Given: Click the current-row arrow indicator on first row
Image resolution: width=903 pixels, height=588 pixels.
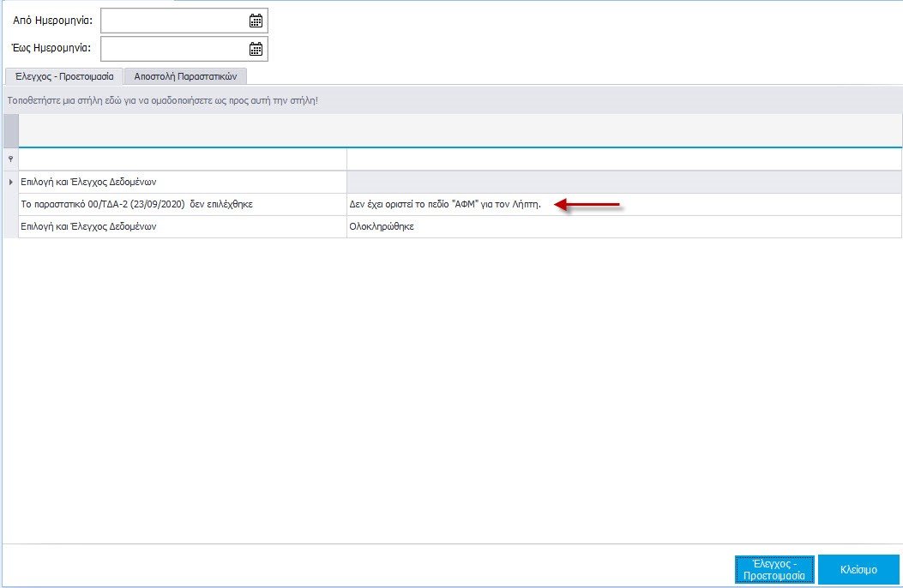Looking at the screenshot, I should [x=10, y=182].
